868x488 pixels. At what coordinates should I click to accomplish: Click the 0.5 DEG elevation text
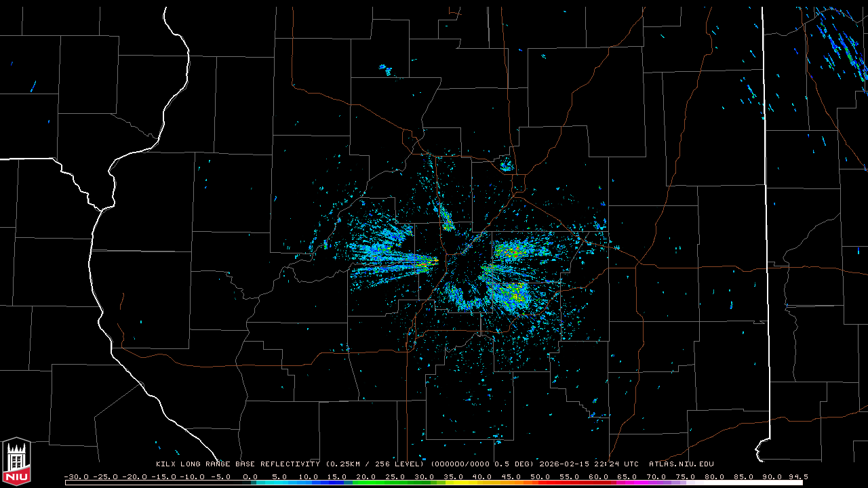[x=513, y=464]
